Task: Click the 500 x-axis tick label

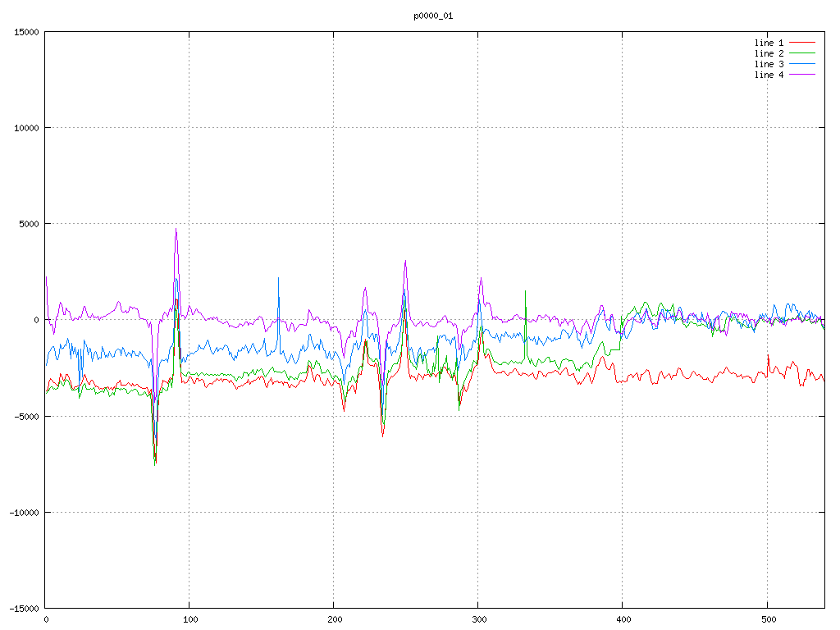Action: coord(767,619)
